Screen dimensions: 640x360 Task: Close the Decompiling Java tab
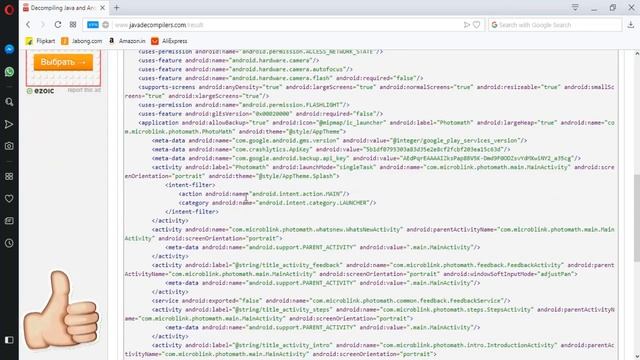(103, 8)
